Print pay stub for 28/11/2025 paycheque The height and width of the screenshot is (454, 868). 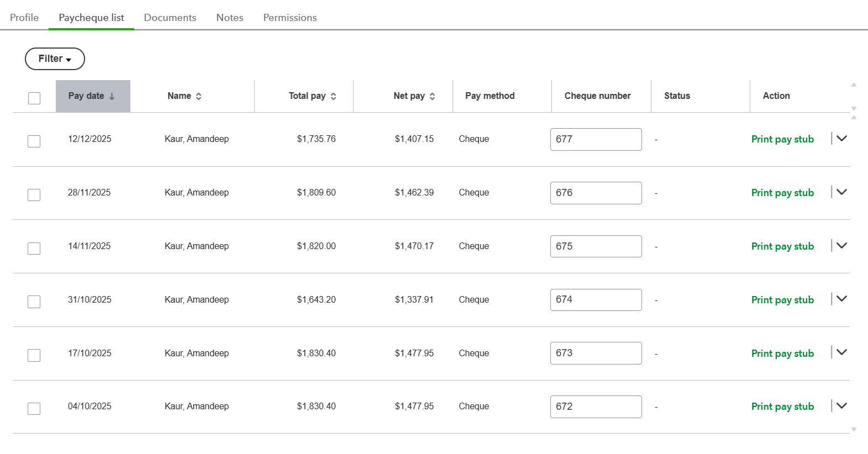pyautogui.click(x=782, y=193)
